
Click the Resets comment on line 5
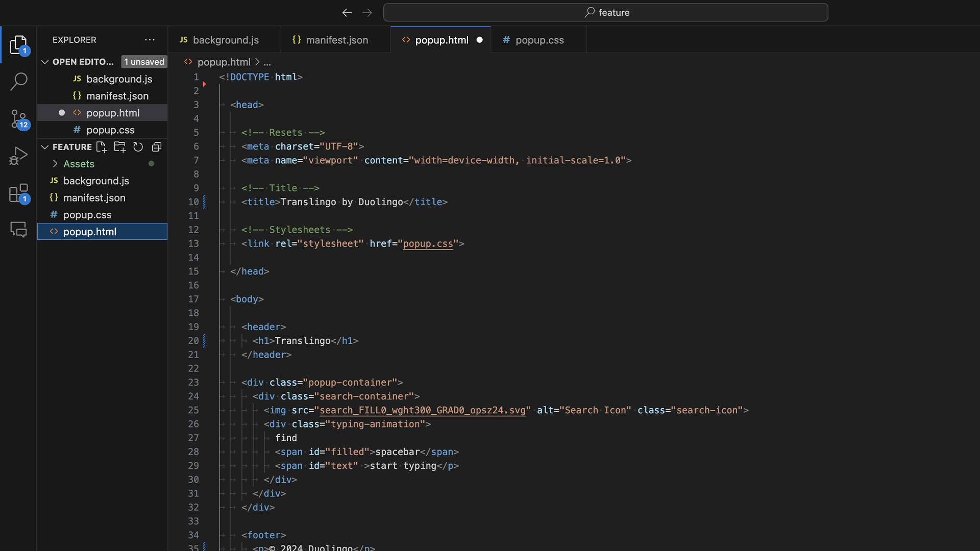pos(283,133)
